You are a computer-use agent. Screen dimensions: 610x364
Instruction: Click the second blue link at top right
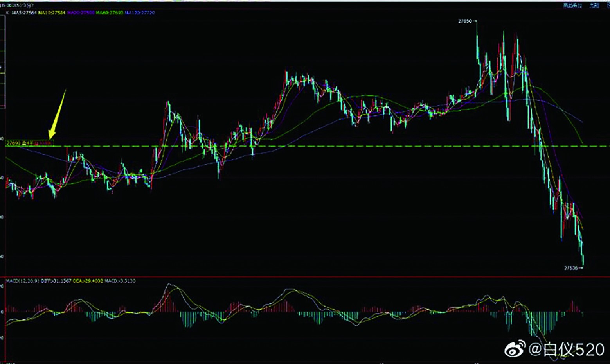pyautogui.click(x=594, y=5)
